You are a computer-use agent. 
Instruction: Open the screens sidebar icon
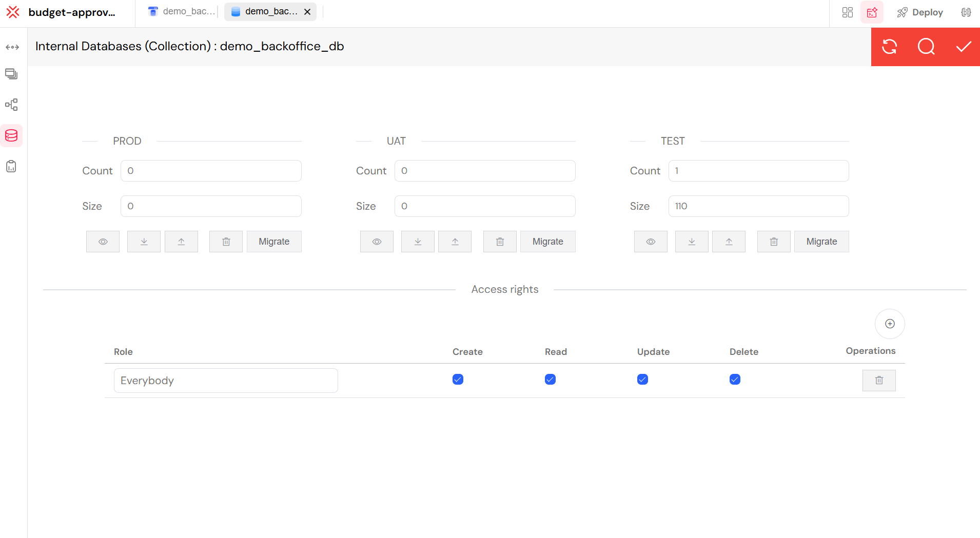[x=11, y=74]
